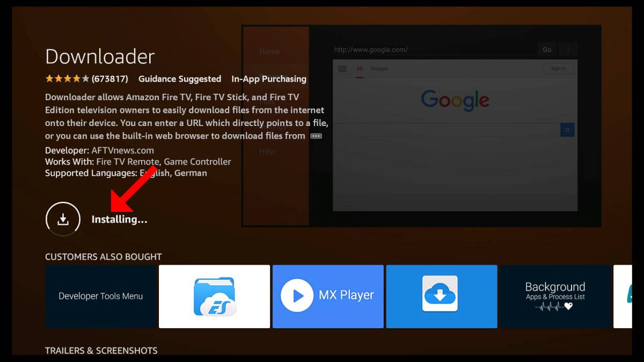Open the Developer Tools Menu tile
The height and width of the screenshot is (362, 644).
coord(100,296)
